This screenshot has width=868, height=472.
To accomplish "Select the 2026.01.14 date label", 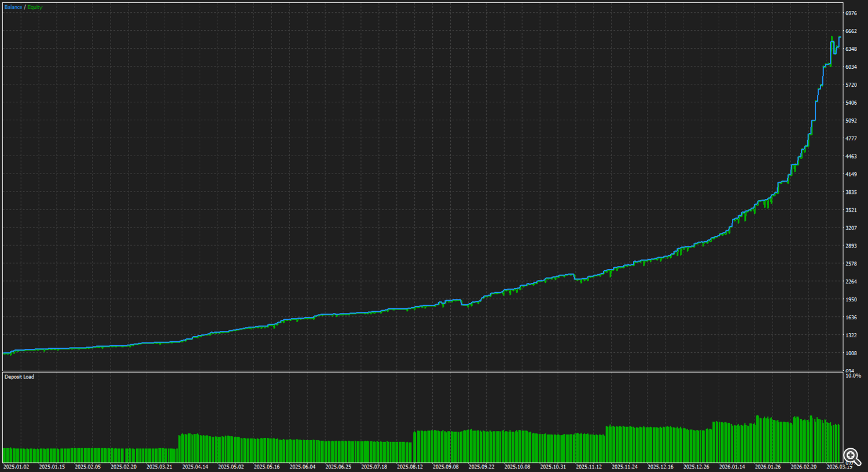I will click(x=733, y=467).
